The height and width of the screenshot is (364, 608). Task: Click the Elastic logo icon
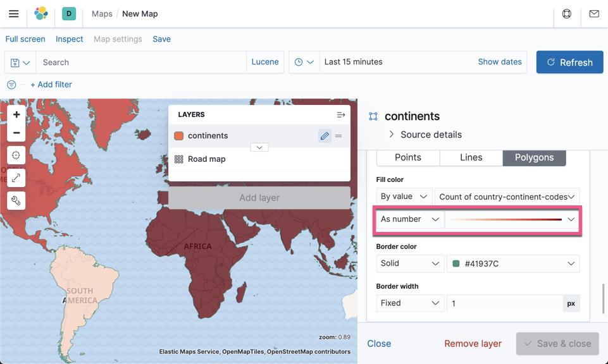point(41,13)
